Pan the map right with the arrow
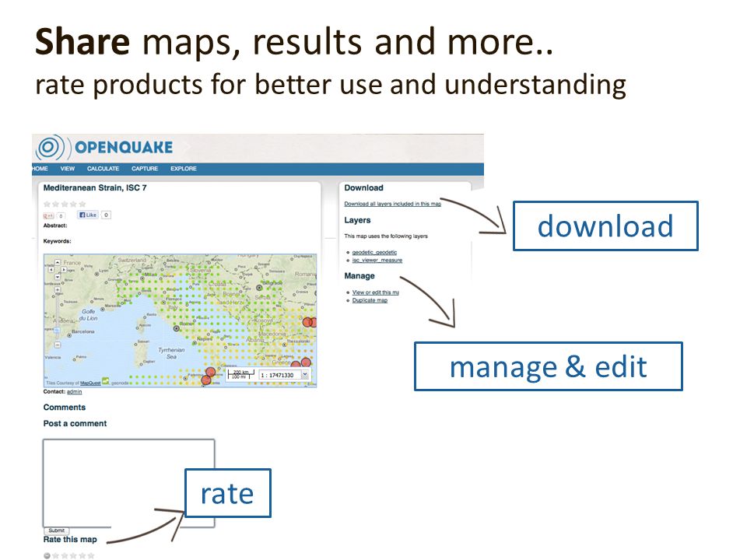 pos(63,270)
